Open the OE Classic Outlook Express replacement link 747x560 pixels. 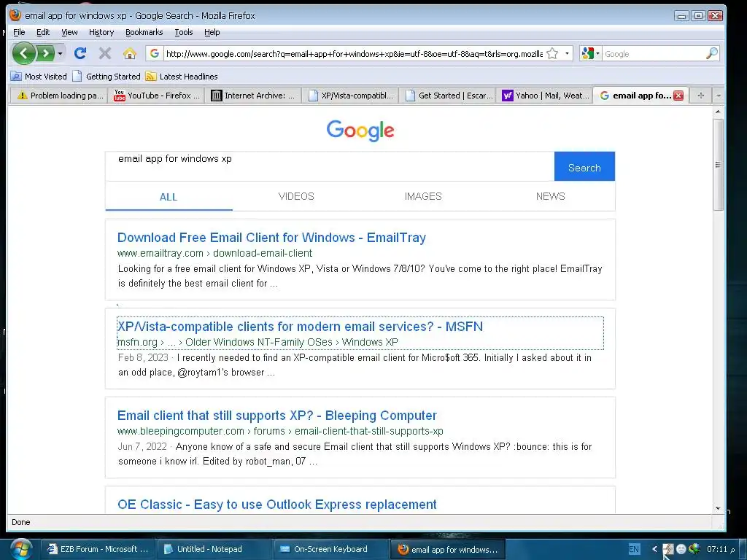[x=276, y=505]
